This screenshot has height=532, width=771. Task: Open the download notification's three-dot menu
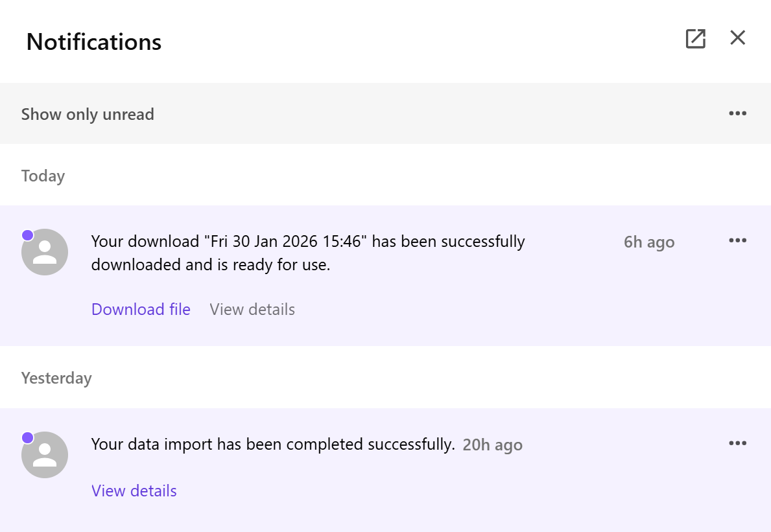[737, 240]
